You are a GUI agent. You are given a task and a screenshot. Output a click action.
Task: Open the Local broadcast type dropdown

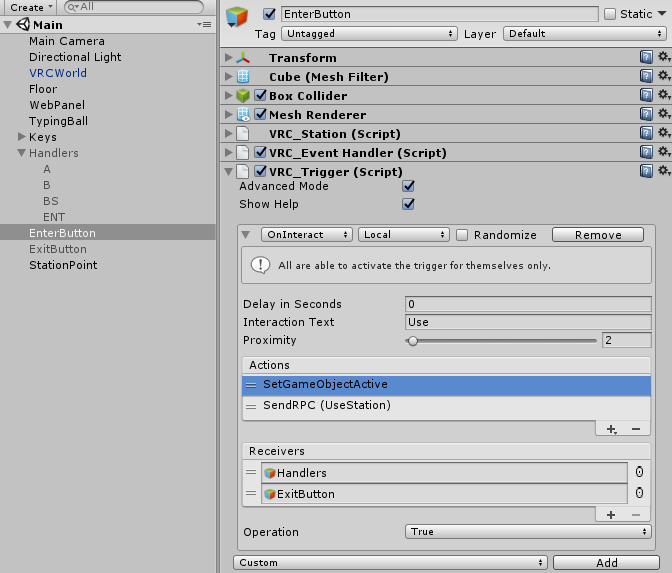pyautogui.click(x=404, y=234)
